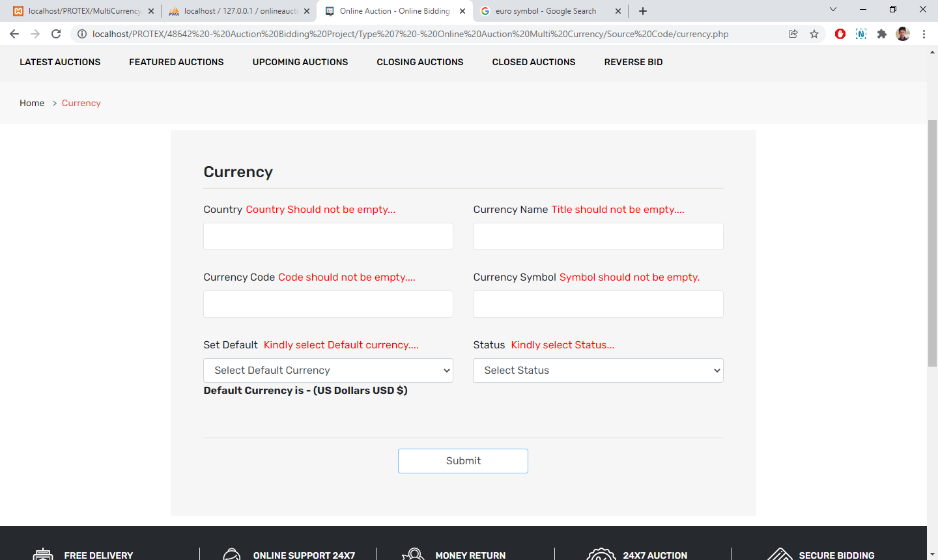Click 'Kindly select Default currency....' message
The height and width of the screenshot is (560, 938).
[x=341, y=345]
